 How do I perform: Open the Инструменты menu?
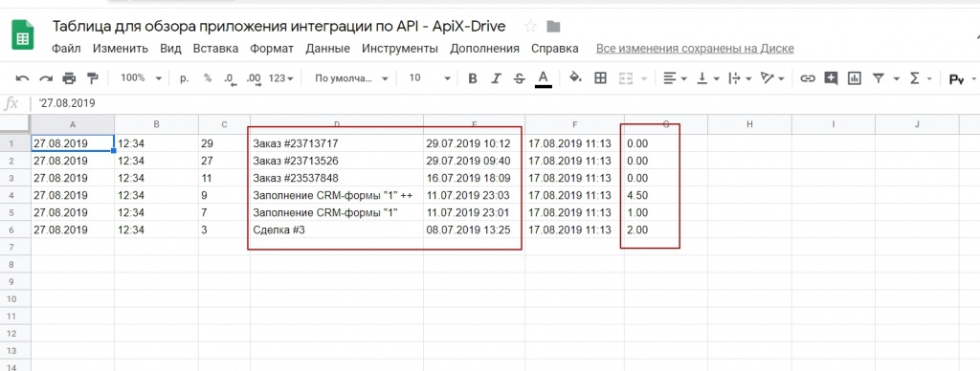click(400, 48)
